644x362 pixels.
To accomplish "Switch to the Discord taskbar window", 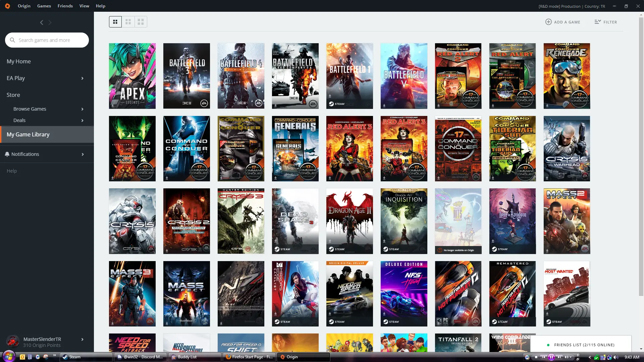I will click(140, 357).
